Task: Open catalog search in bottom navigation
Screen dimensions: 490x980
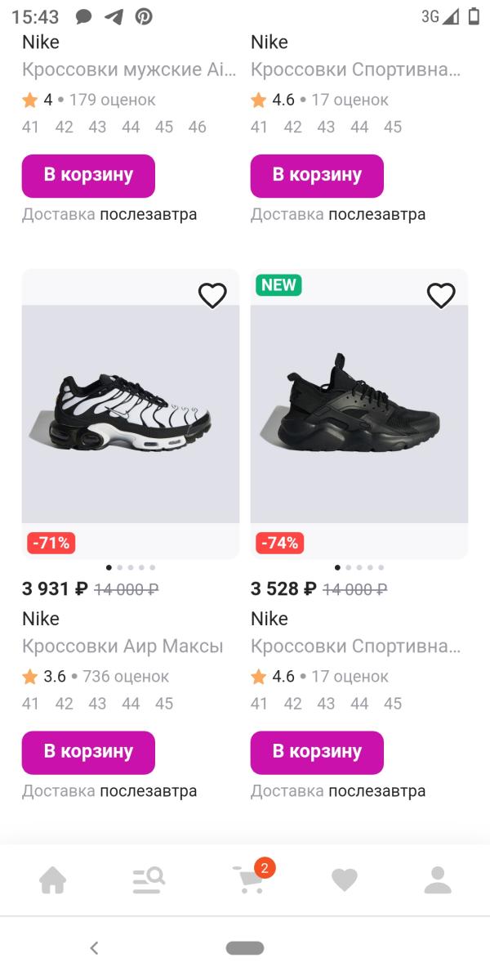Action: coord(149,880)
